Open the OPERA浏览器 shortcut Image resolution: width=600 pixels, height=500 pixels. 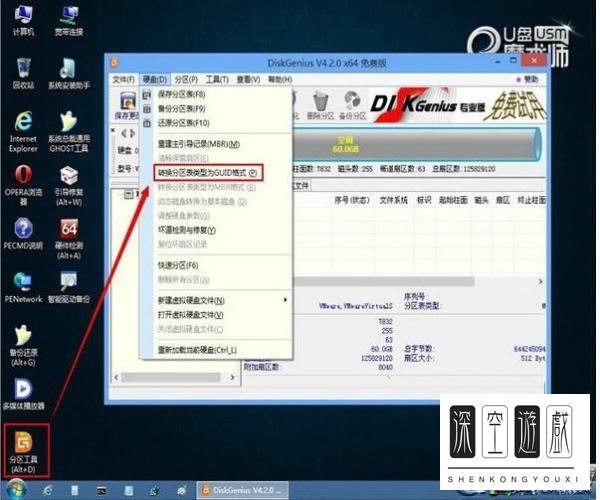tap(23, 185)
